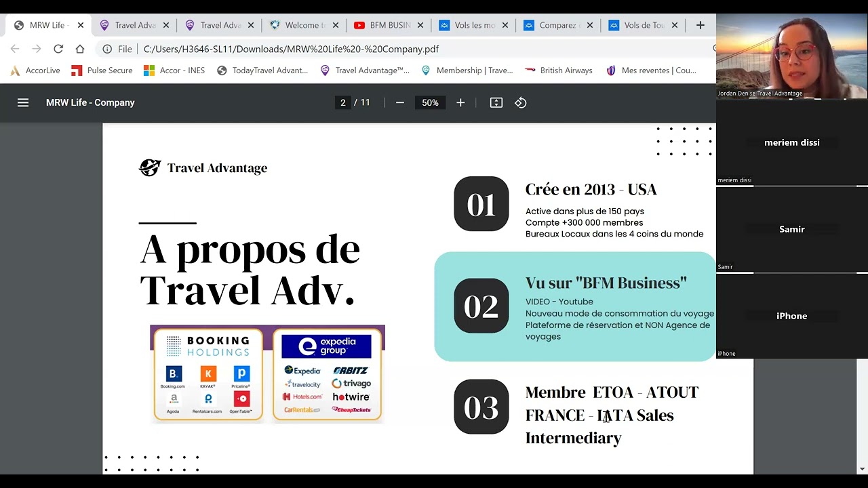The image size is (868, 488).
Task: Open the PDF sidebar hamburger menu
Action: [23, 102]
